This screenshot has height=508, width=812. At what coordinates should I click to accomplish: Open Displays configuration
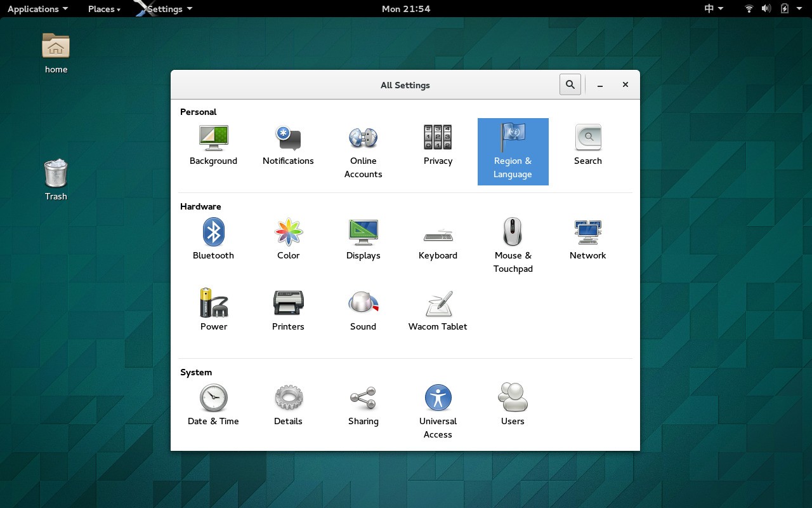363,239
